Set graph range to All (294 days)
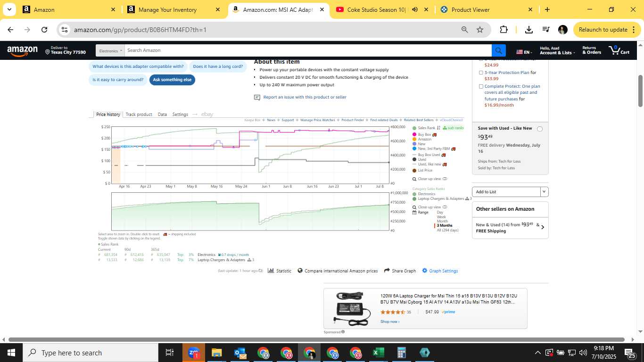 (x=447, y=230)
